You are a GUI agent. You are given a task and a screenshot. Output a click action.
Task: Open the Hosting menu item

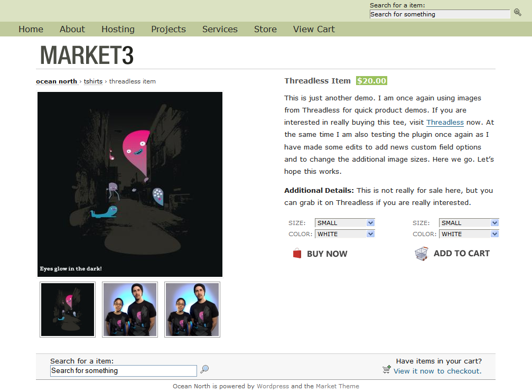pos(118,29)
